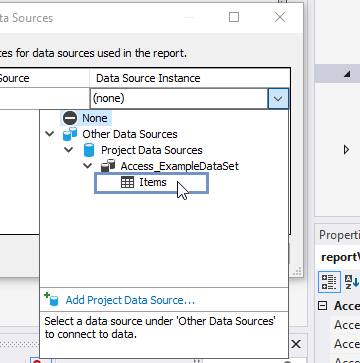This screenshot has height=363, width=360.
Task: Collapse the first category in Properties grid
Action: (x=322, y=306)
